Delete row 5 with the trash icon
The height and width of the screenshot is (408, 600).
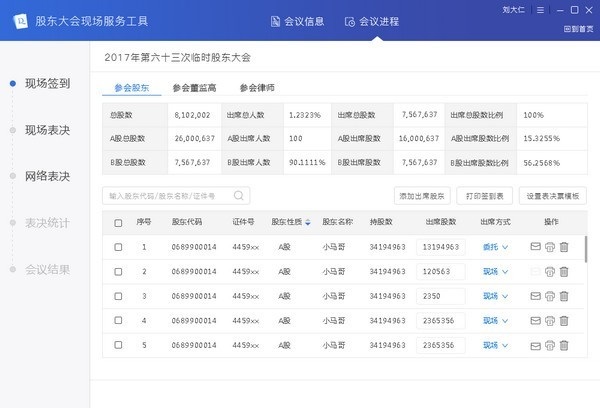coord(564,346)
